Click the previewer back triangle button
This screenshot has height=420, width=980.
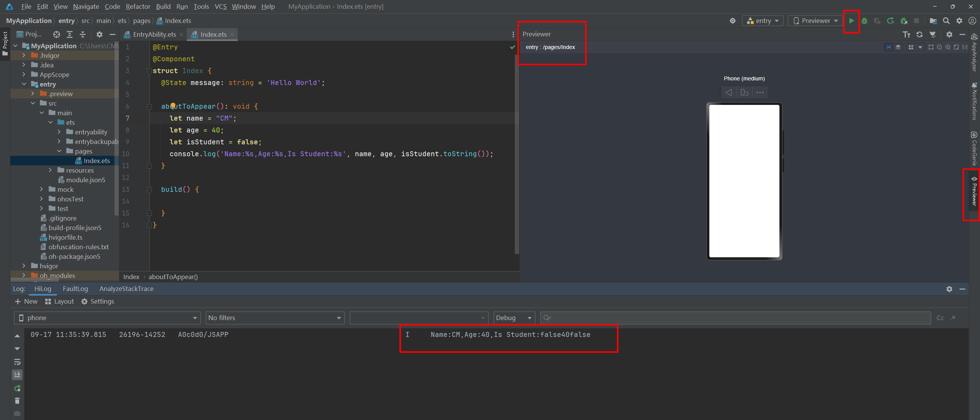tap(729, 93)
